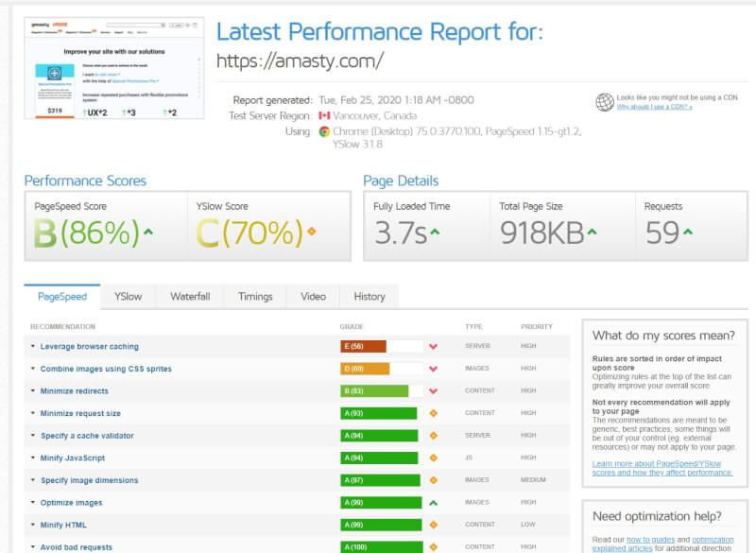Click green up arrow for Optimize images

click(433, 503)
